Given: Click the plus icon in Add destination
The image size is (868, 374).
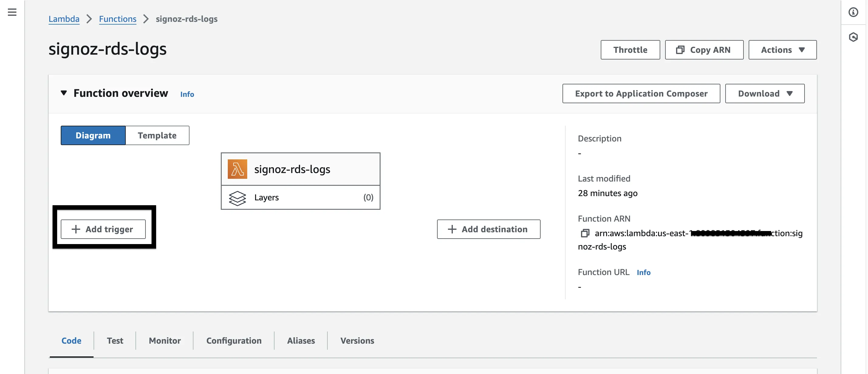Looking at the screenshot, I should pyautogui.click(x=452, y=229).
